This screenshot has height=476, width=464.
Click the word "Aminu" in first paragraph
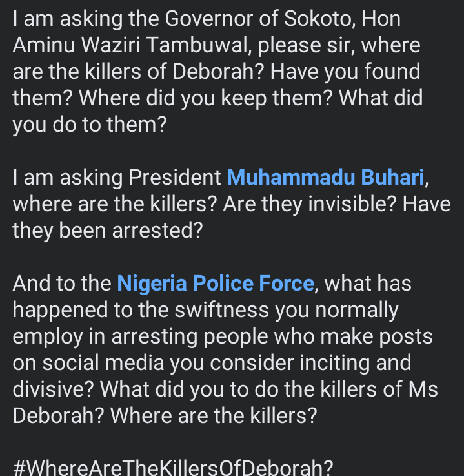44,45
